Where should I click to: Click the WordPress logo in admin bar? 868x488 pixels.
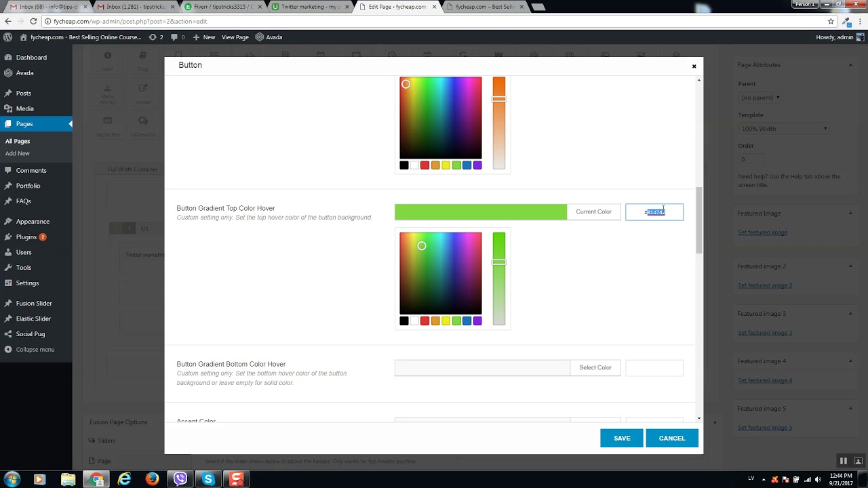pyautogui.click(x=7, y=37)
